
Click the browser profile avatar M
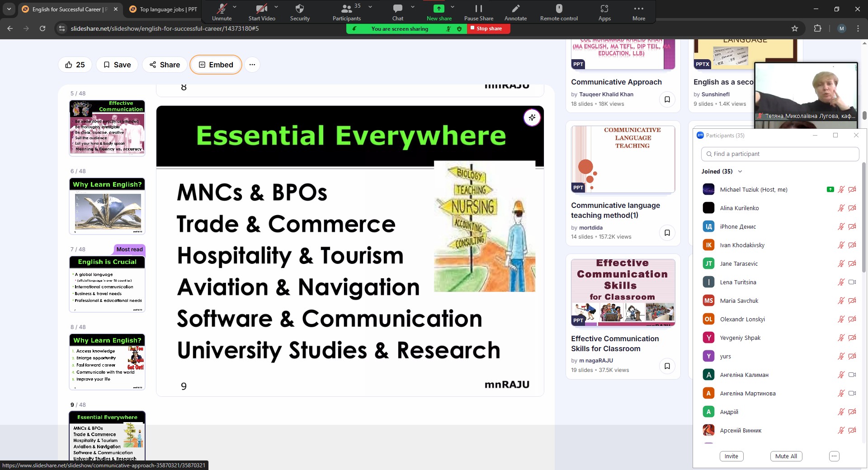[x=841, y=28]
